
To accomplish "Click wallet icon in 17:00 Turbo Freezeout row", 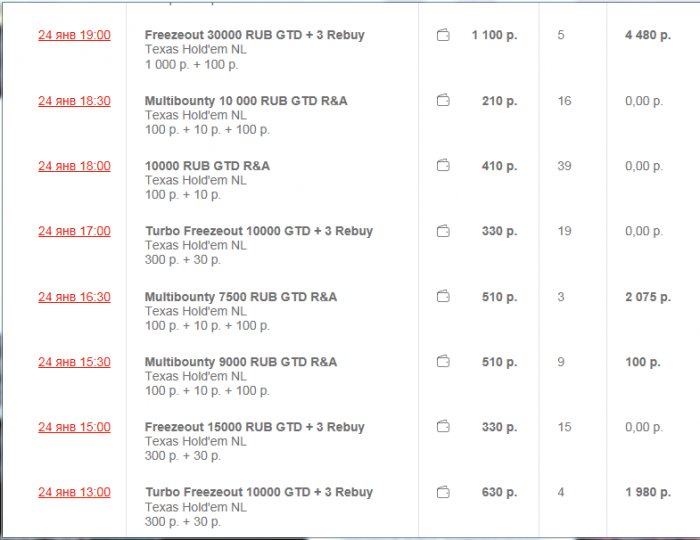I will 443,231.
